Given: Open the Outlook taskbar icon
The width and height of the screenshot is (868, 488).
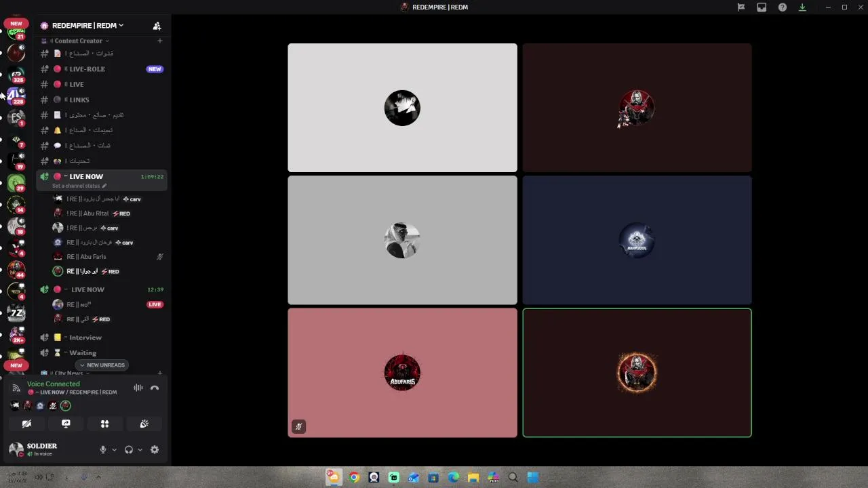Looking at the screenshot, I should tap(414, 477).
